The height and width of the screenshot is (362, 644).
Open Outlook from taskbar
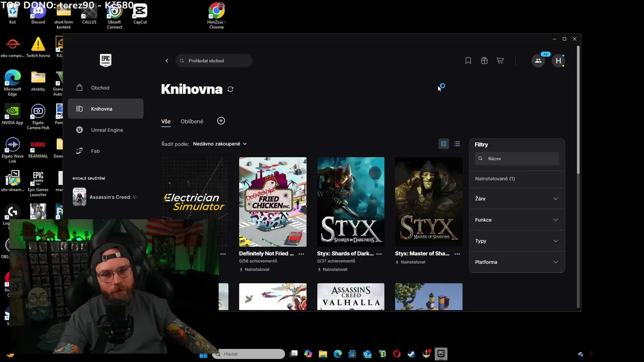pos(367,354)
